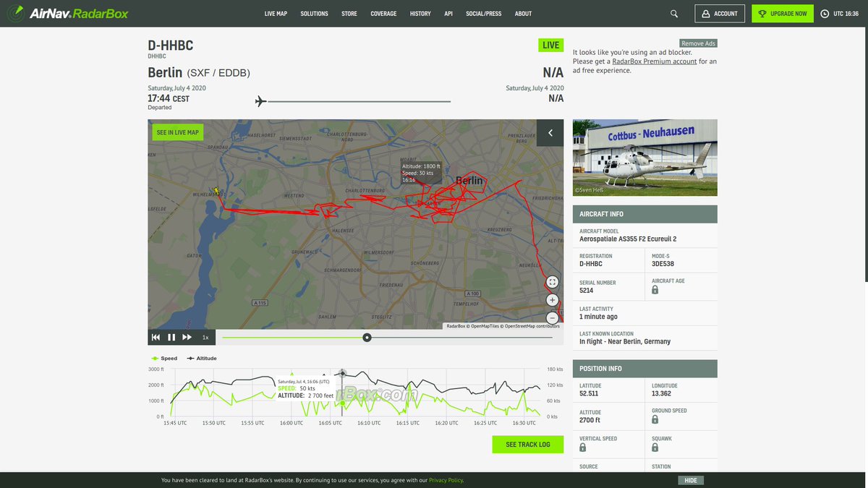868x488 pixels.
Task: Open the History menu
Action: (x=420, y=14)
